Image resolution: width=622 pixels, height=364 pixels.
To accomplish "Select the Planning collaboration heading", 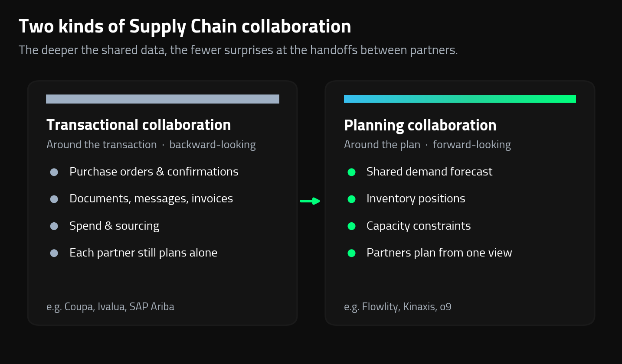I will (420, 125).
